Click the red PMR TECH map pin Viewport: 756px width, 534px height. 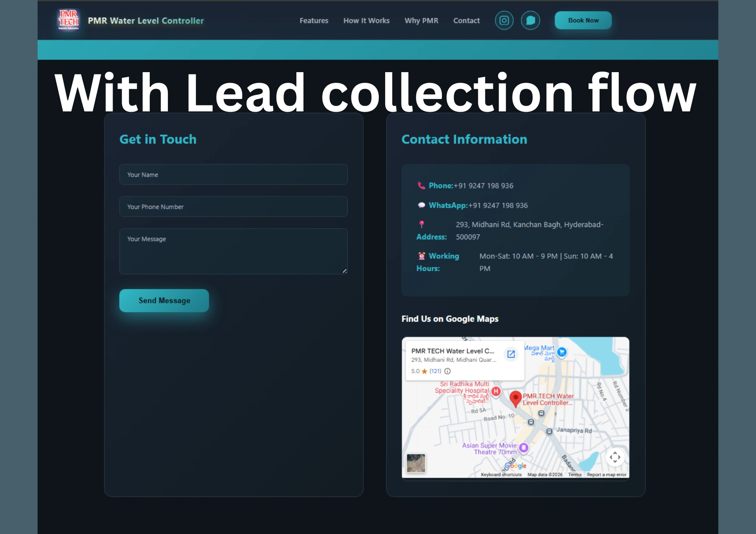(516, 399)
